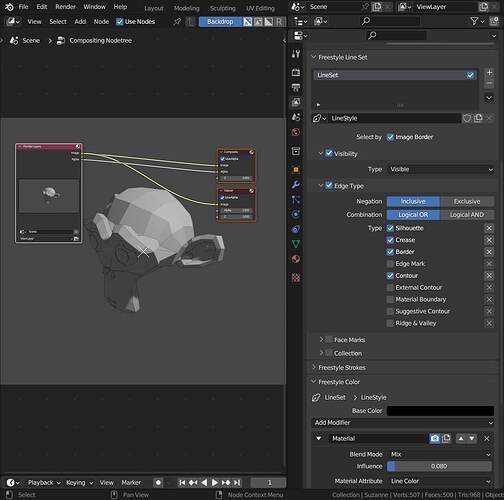The image size is (504, 500).
Task: Open the Tool properties tab
Action: 296,54
